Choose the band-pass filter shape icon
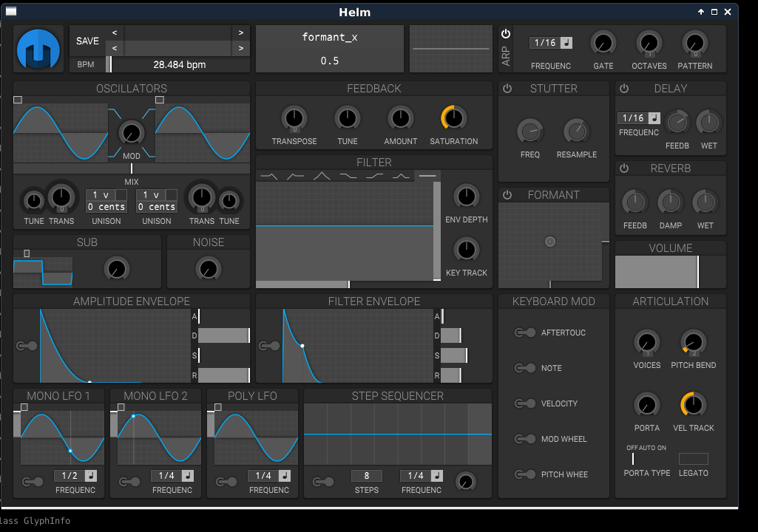The image size is (758, 532). pos(322,177)
